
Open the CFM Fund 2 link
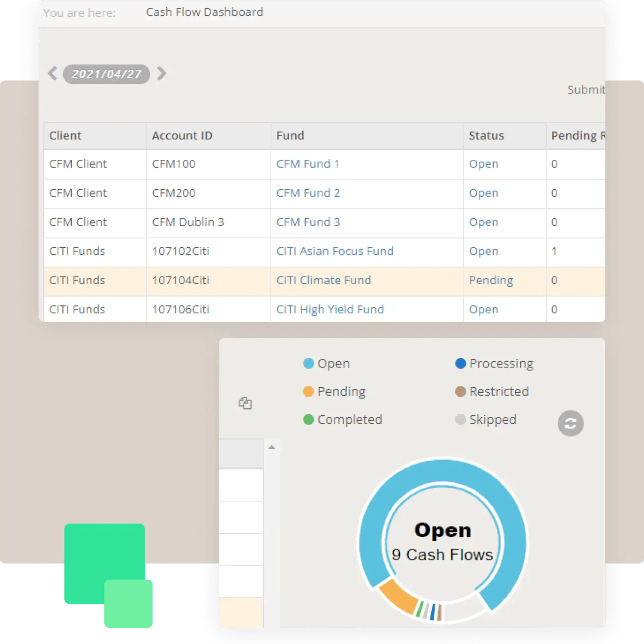(x=308, y=193)
